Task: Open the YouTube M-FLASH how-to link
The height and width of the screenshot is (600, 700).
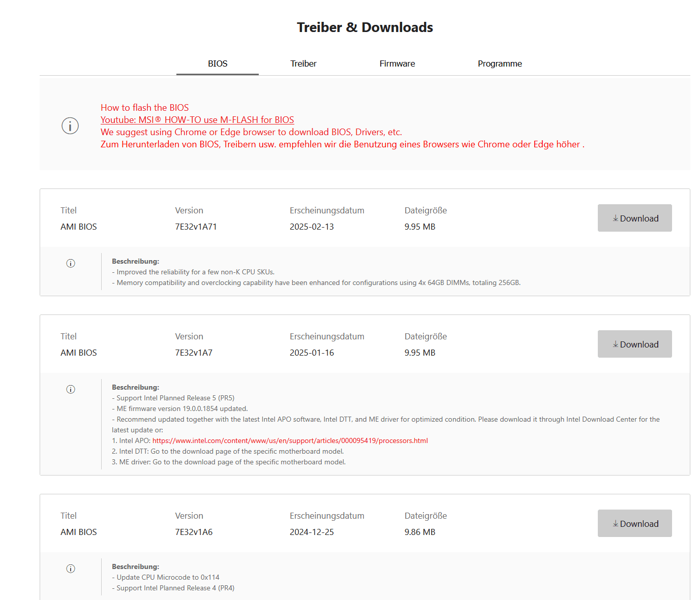Action: click(197, 120)
